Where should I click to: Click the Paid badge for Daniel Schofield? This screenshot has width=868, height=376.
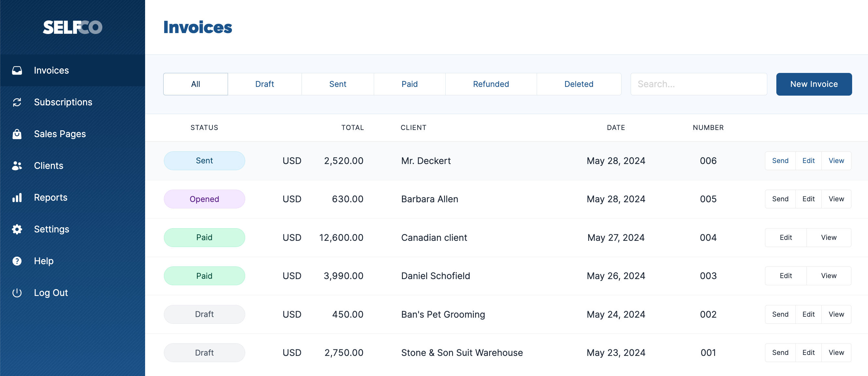point(205,276)
